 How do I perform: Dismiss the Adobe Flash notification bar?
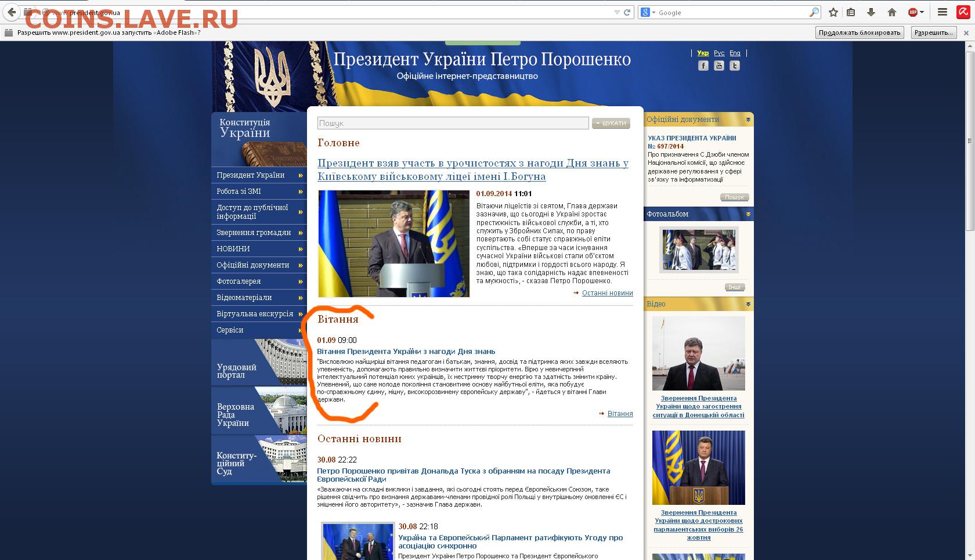coord(966,33)
